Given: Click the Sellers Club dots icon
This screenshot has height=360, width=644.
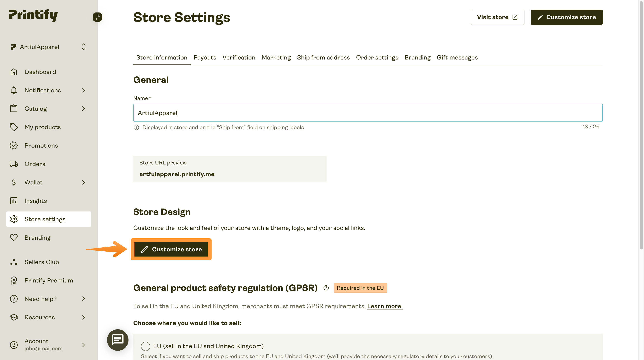Looking at the screenshot, I should [x=14, y=262].
